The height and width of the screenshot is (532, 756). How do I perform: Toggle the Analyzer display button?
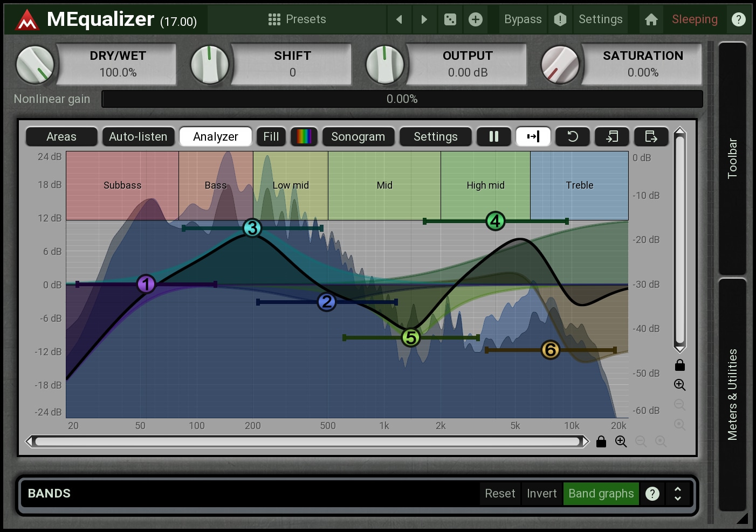(215, 136)
